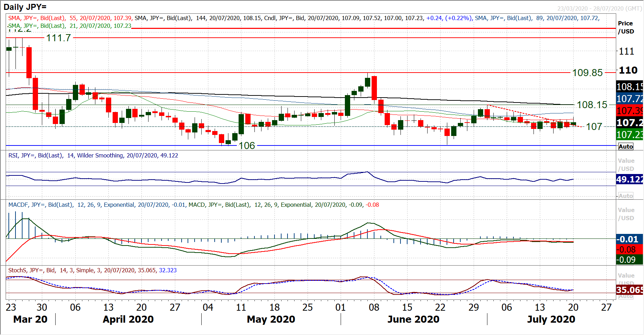Image resolution: width=644 pixels, height=335 pixels.
Task: Click the blue 107.72 SMA value tag
Action: [x=630, y=99]
